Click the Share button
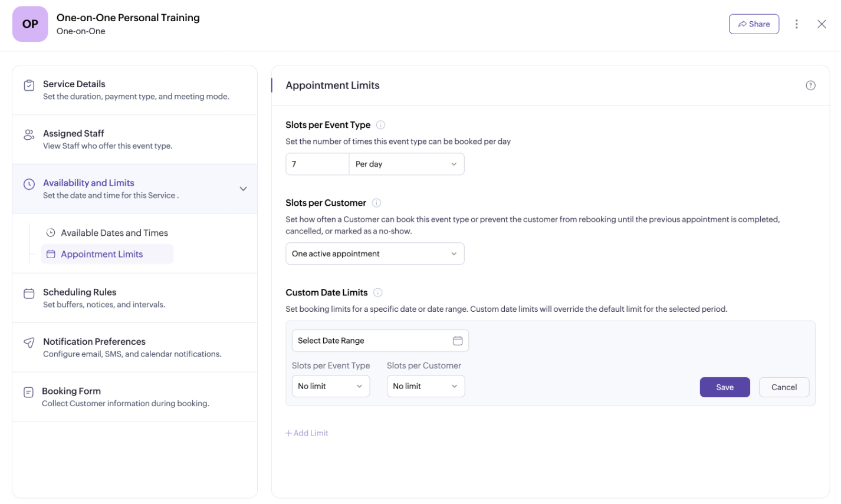 pyautogui.click(x=754, y=24)
